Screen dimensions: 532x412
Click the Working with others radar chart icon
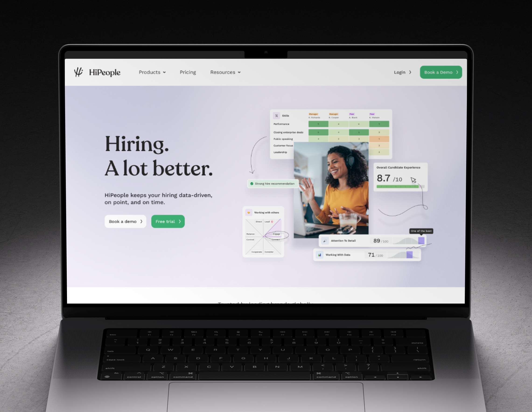pyautogui.click(x=248, y=212)
